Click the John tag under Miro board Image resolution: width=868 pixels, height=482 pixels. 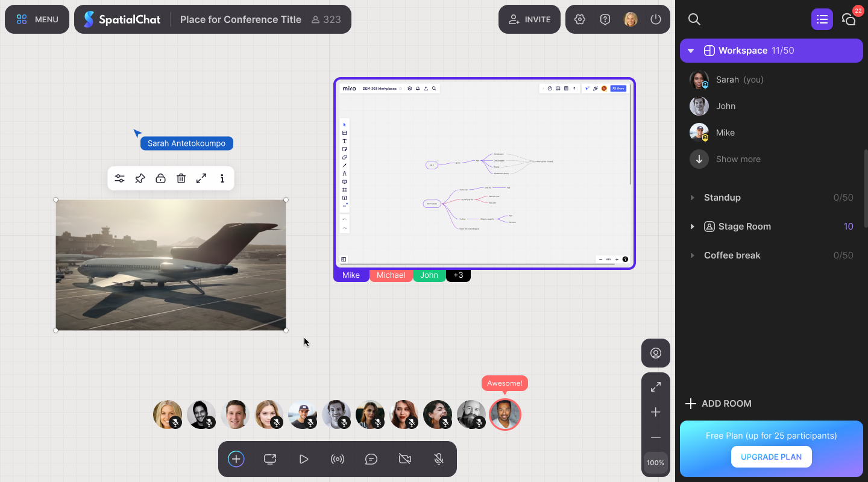click(429, 275)
